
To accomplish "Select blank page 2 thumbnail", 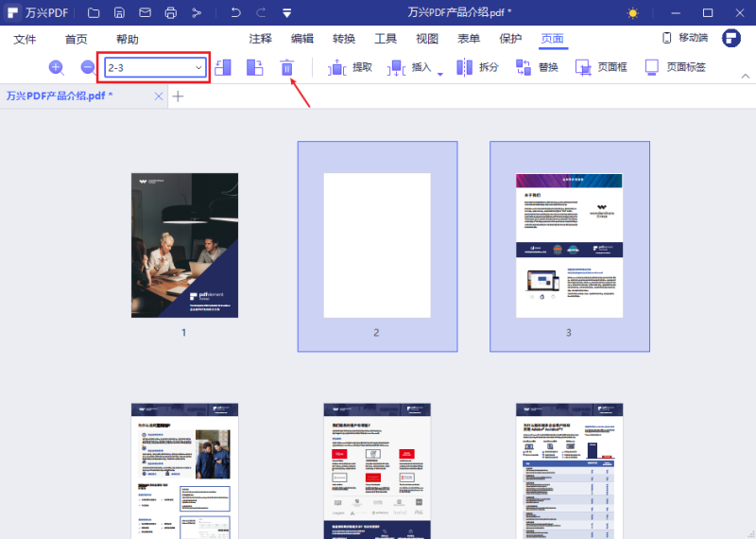I will [377, 245].
